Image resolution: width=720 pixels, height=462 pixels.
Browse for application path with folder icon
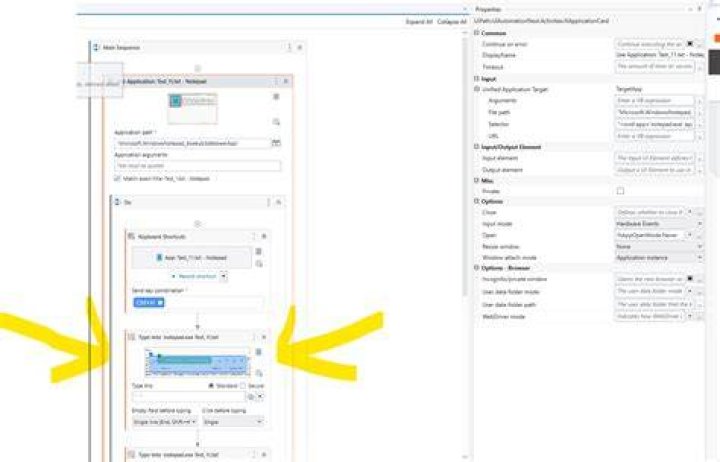276,143
